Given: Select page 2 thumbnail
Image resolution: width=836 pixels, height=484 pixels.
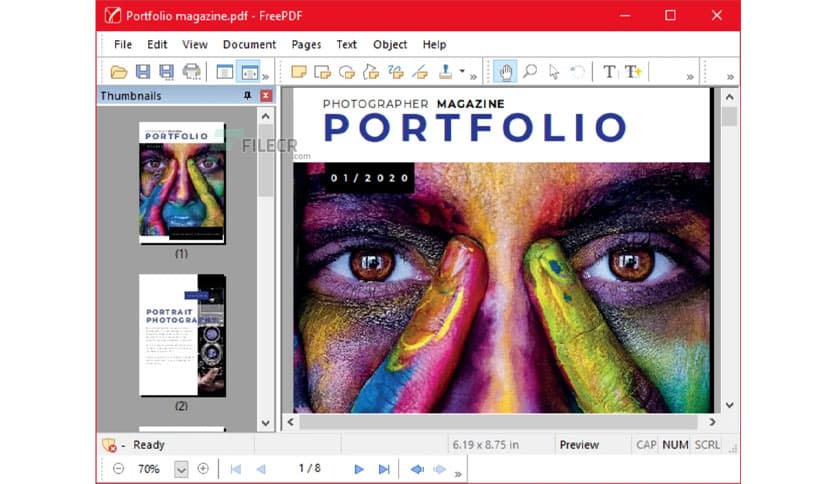Looking at the screenshot, I should click(182, 335).
